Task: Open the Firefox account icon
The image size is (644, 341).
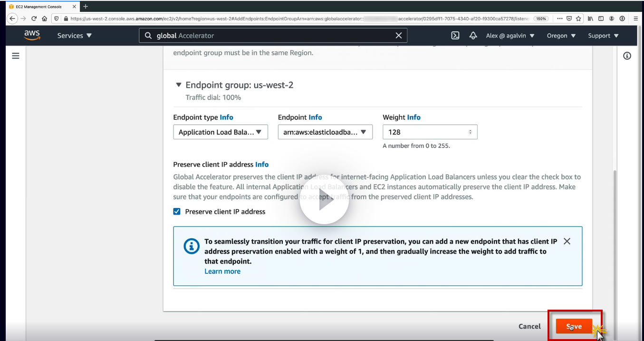Action: [x=612, y=19]
